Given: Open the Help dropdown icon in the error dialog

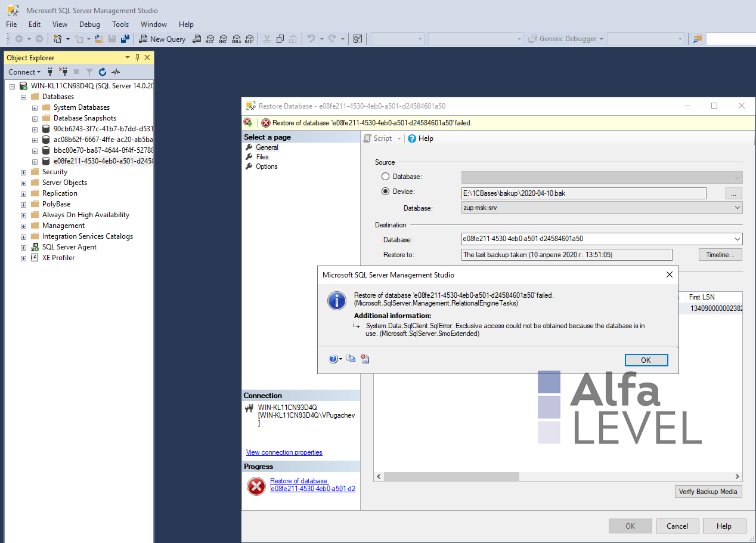Looking at the screenshot, I should click(x=336, y=359).
